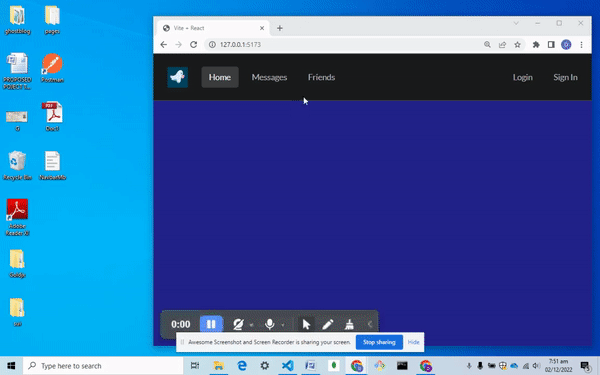
Task: Click the Type here to search box
Action: (x=103, y=366)
